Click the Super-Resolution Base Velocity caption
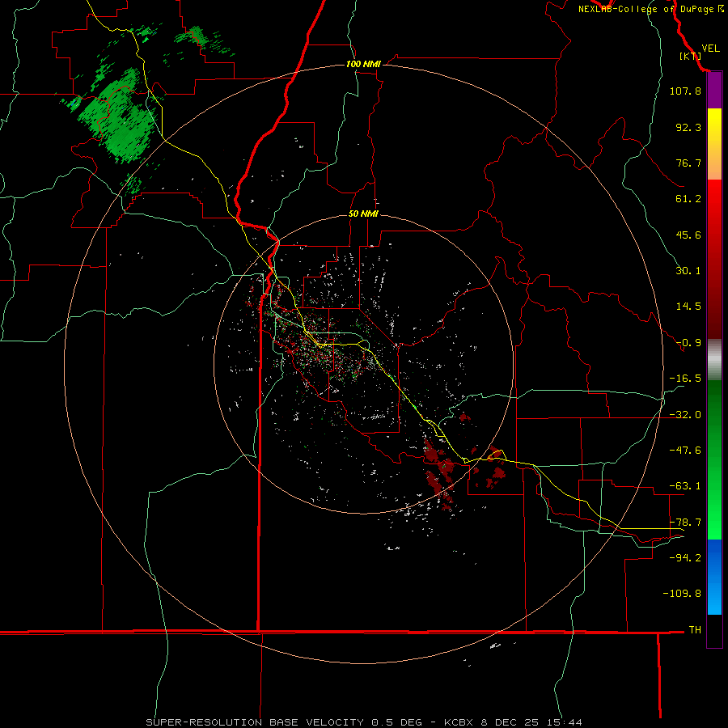The width and height of the screenshot is (728, 728). pos(364,722)
